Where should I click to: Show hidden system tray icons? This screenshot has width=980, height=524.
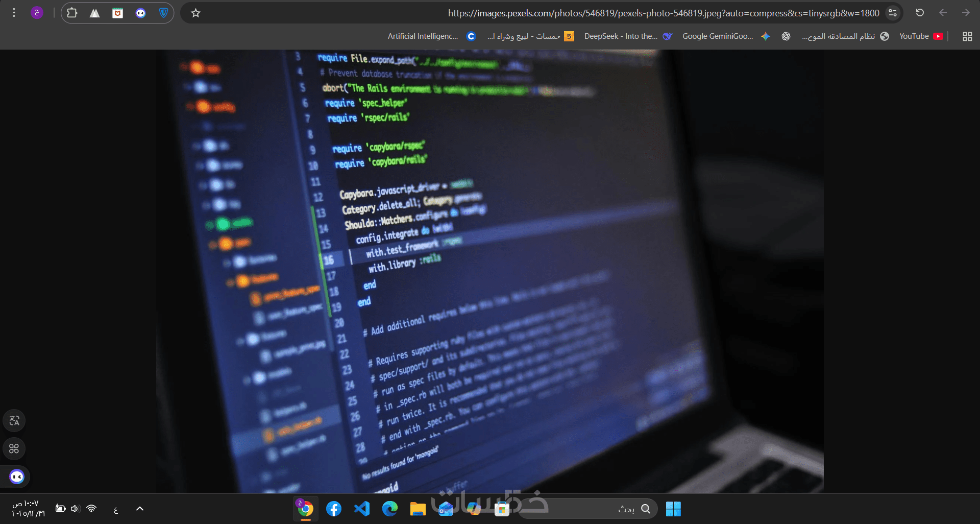click(x=140, y=509)
